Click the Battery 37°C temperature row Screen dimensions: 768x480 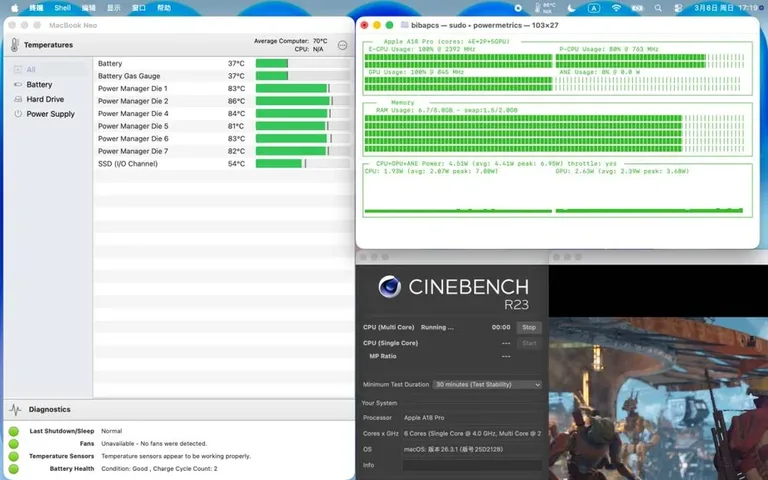tap(223, 63)
